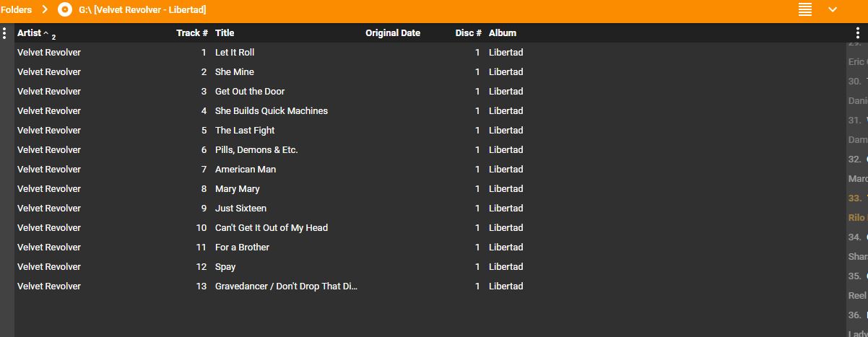Select the track "The Last Fight"

(x=245, y=131)
